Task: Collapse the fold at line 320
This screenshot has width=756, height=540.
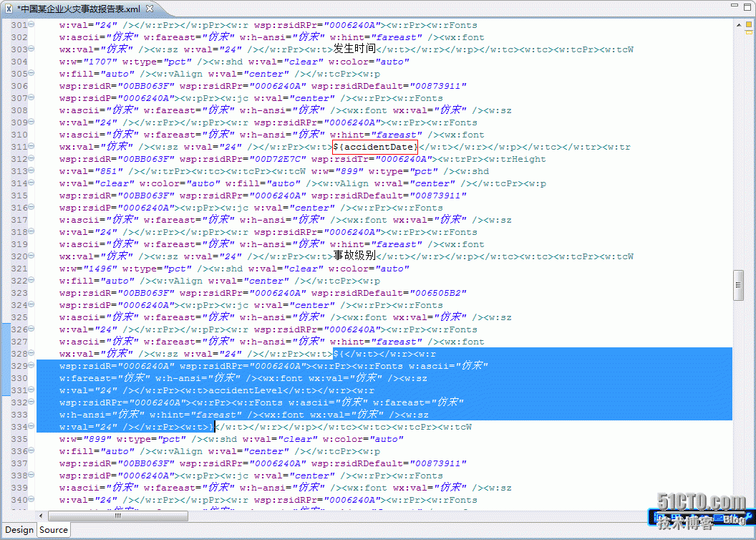Action: tap(31, 256)
